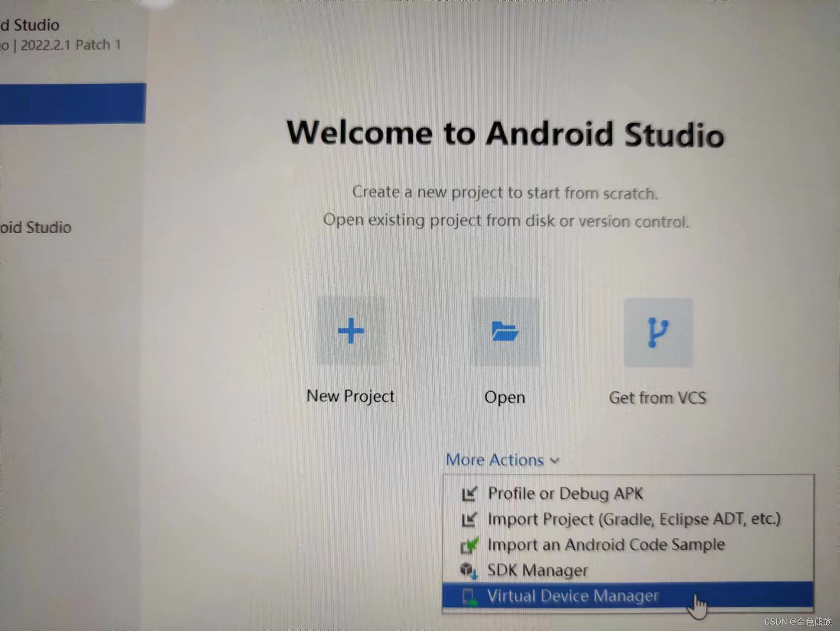The width and height of the screenshot is (840, 631).
Task: Click the Profile or Debug APK icon
Action: 469,493
